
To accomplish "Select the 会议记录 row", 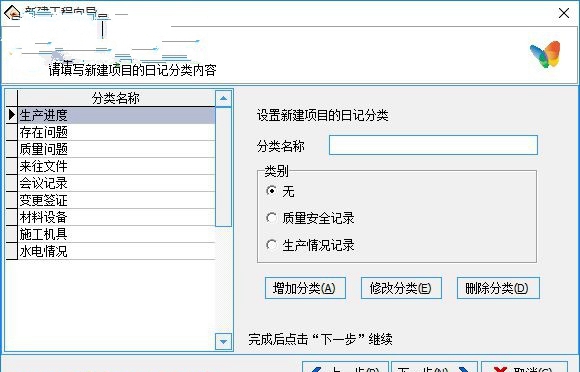I will tap(116, 183).
